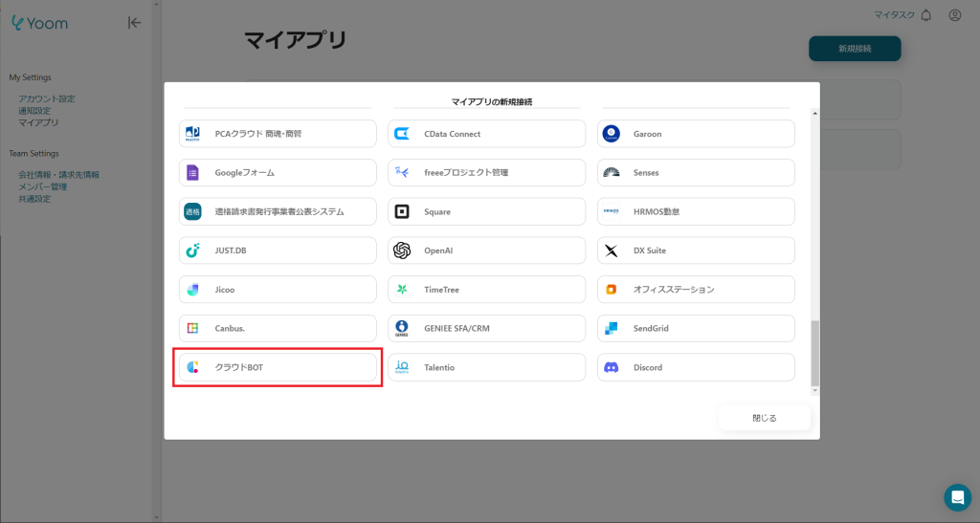Select the Jicoo label

tap(225, 290)
